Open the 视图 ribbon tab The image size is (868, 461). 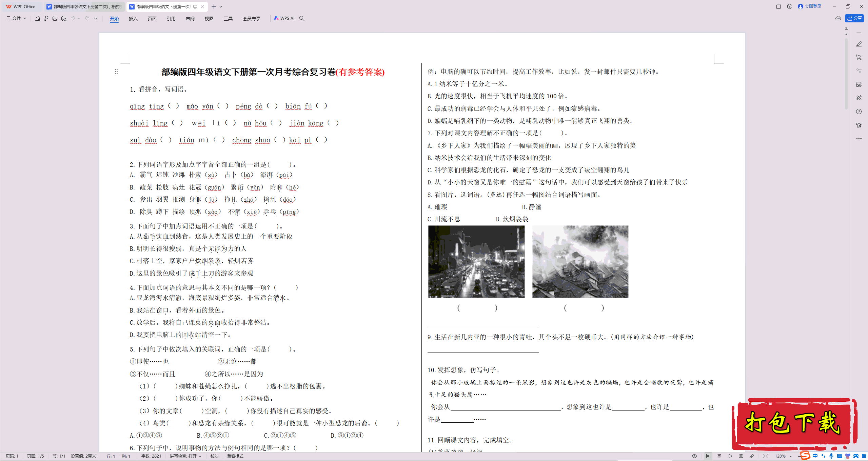209,19
